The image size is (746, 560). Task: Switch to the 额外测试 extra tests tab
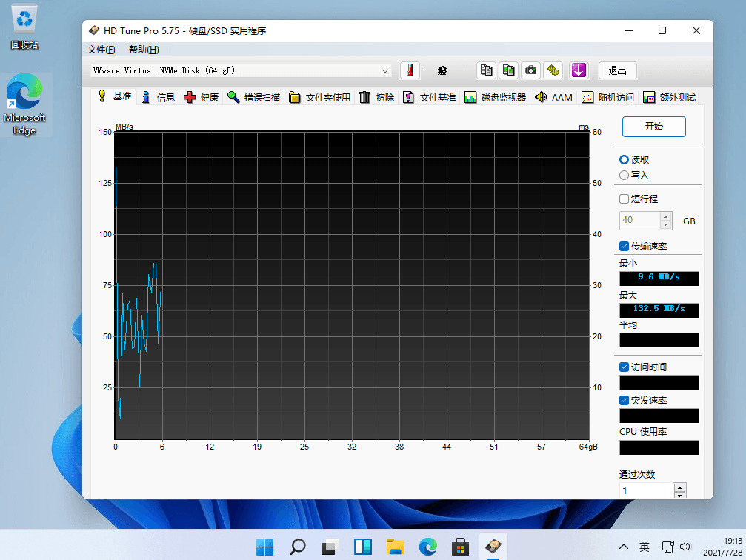[669, 98]
